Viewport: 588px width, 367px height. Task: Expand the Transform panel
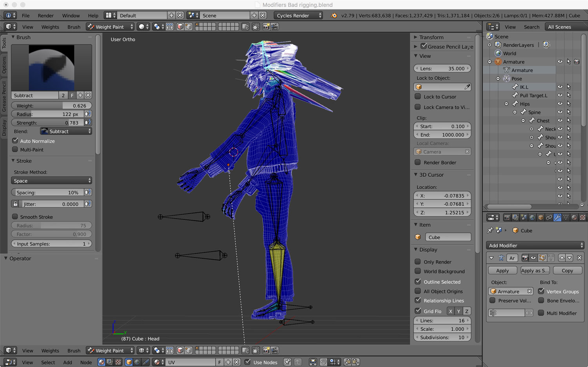click(x=431, y=37)
